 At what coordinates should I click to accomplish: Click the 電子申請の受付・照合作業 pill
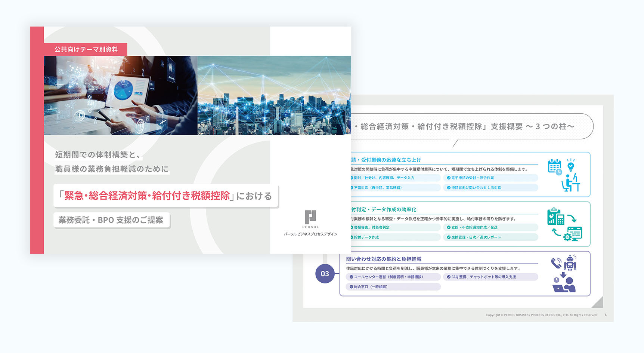pos(490,178)
